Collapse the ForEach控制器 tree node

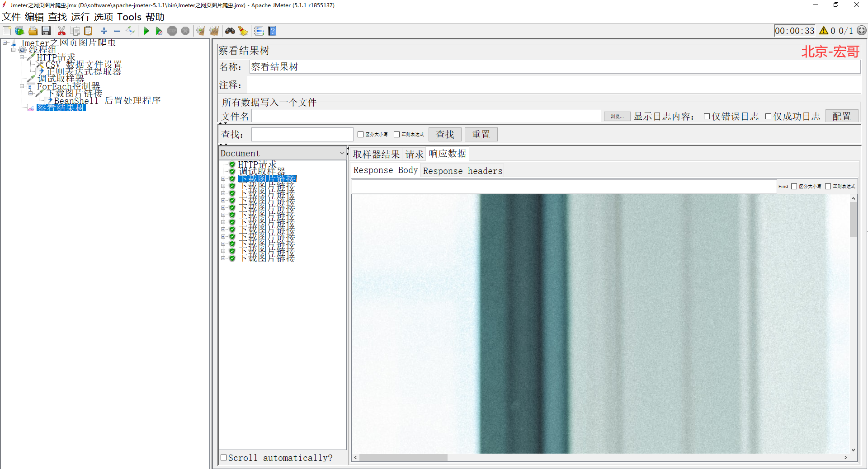(x=22, y=86)
